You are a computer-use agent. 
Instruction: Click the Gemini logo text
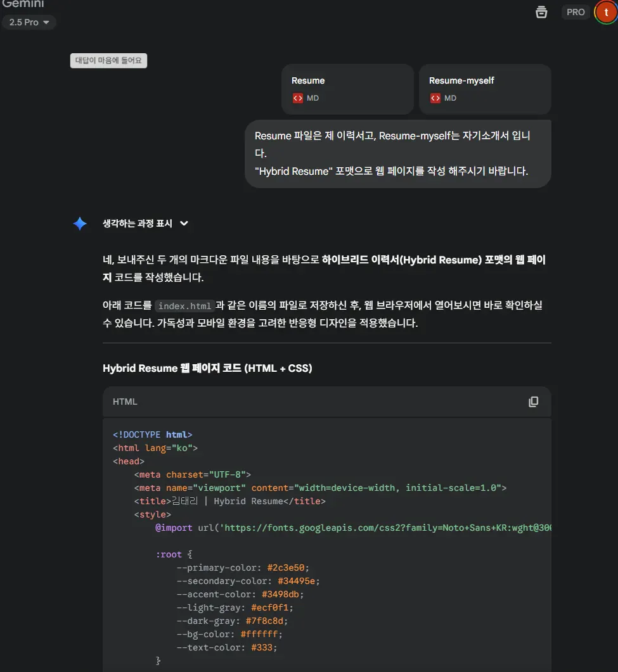pos(23,3)
